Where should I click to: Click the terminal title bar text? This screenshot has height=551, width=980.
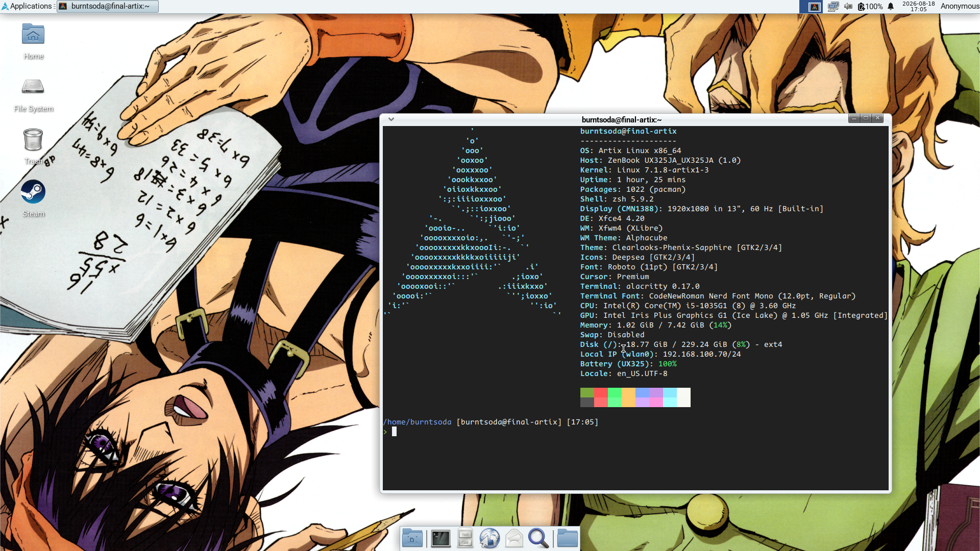tap(622, 120)
